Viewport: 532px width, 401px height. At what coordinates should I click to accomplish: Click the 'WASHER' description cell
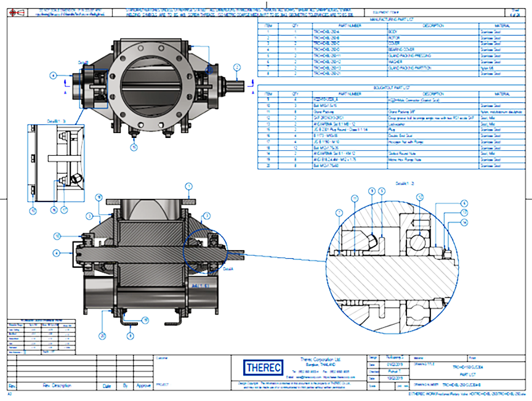[x=433, y=62]
